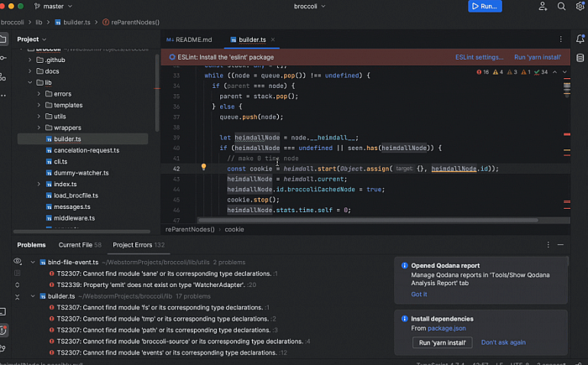
Task: Expand the index.ts node
Action: pos(39,184)
